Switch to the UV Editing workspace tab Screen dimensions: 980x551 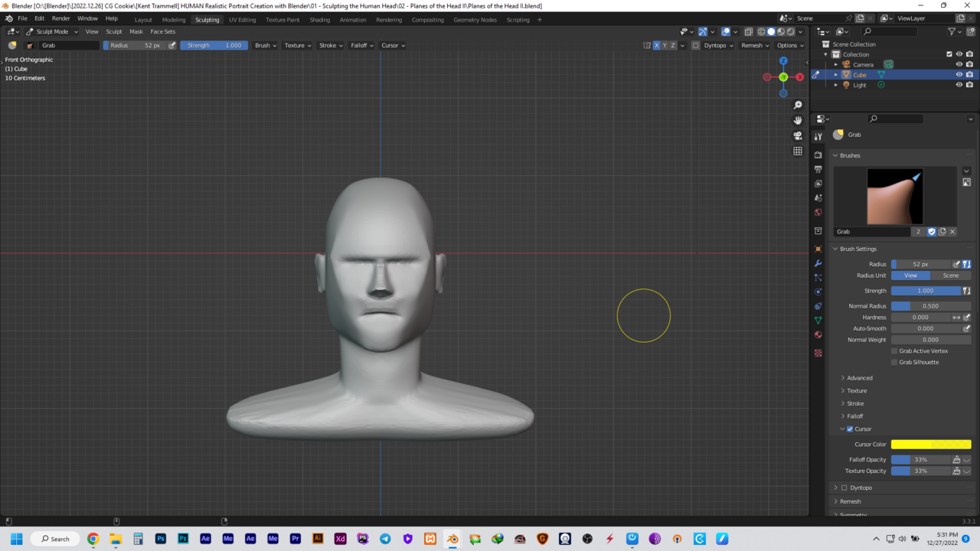pos(243,20)
